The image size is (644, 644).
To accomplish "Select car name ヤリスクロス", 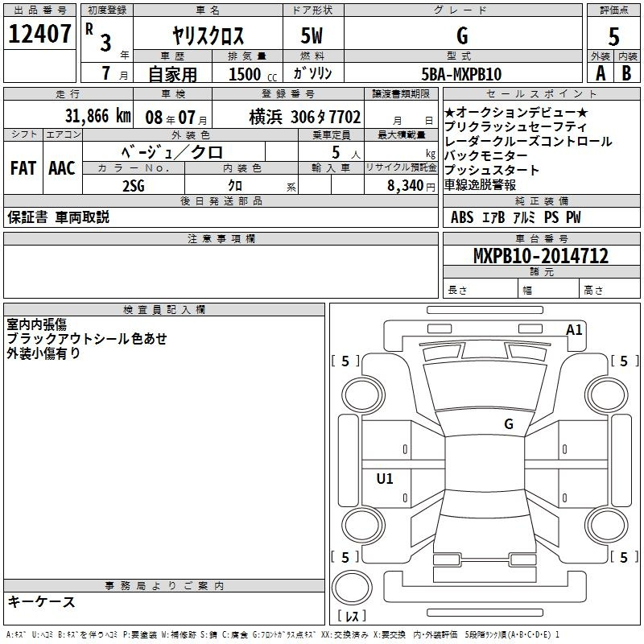I will coord(208,35).
